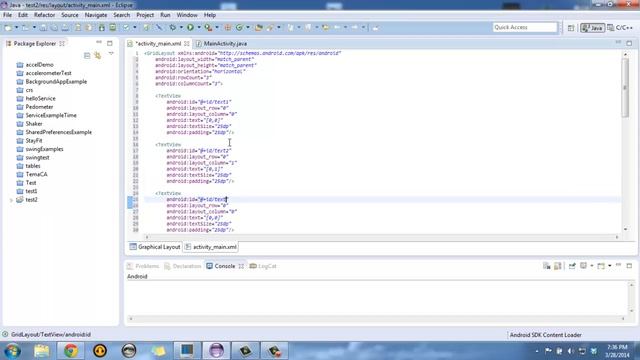Open the File menu
This screenshot has height=360, width=640.
coord(7,15)
